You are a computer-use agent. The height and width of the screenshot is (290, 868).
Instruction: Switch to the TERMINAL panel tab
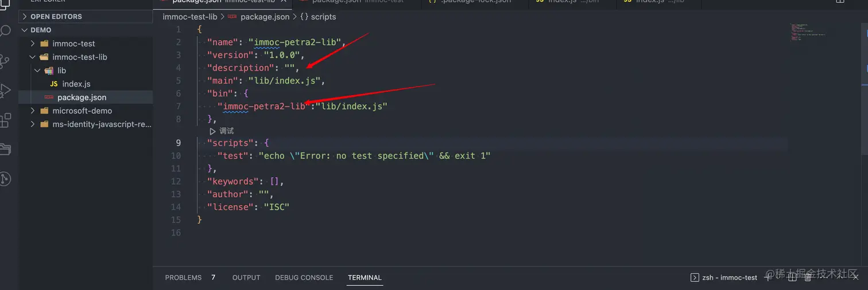365,277
